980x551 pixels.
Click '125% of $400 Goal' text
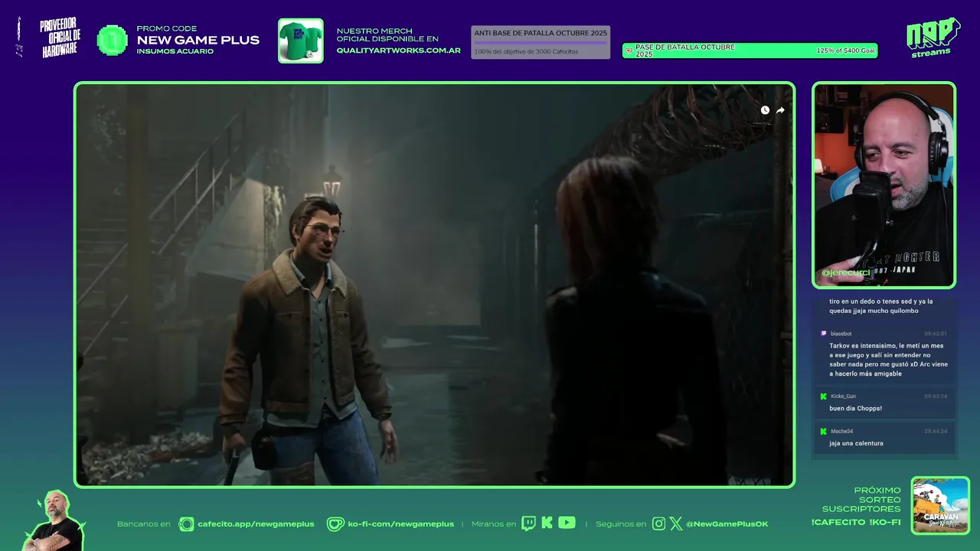[x=845, y=51]
